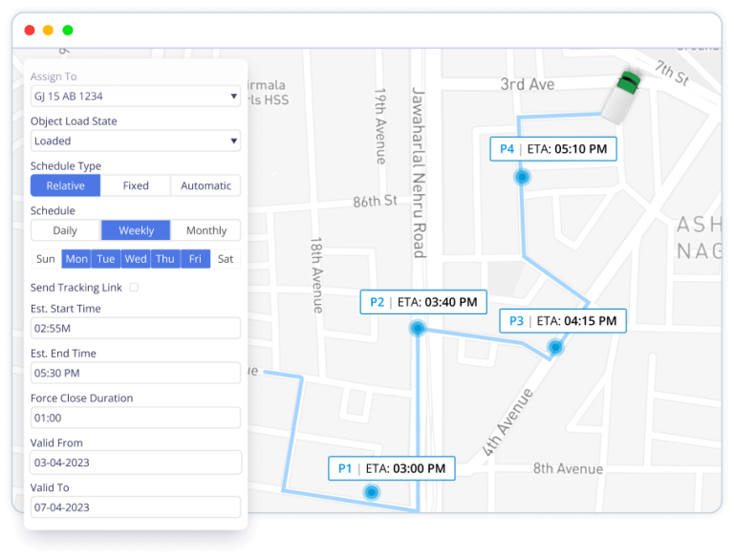Toggle Sat in the weekday selector
The height and width of the screenshot is (560, 734).
pos(226,259)
